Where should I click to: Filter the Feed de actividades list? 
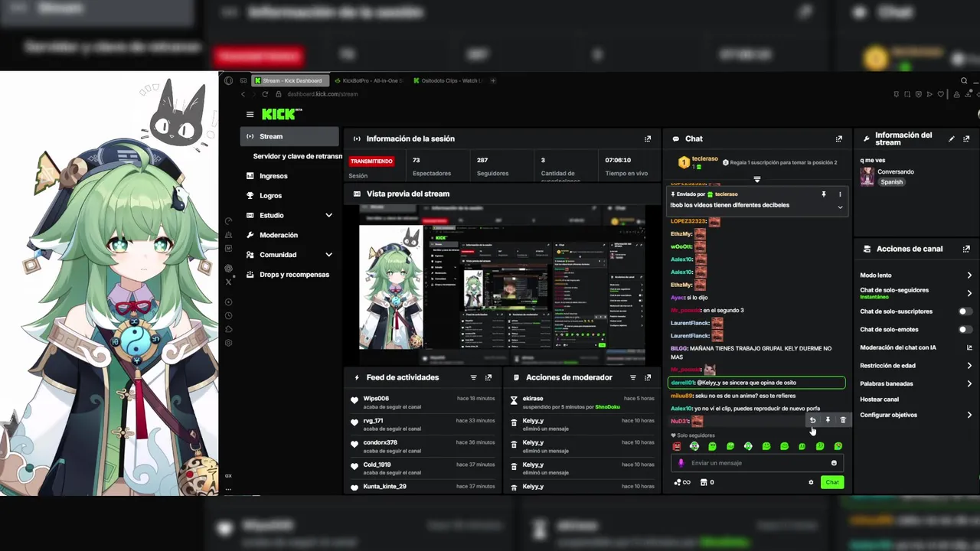(x=473, y=377)
